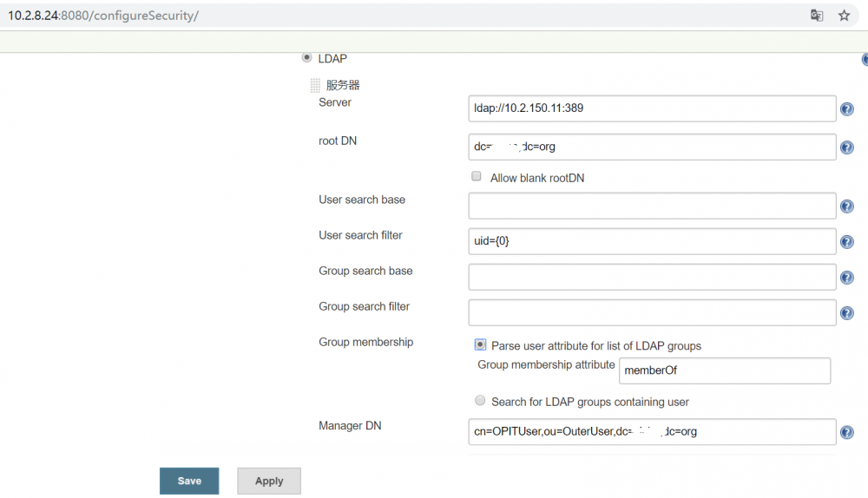
Task: Click the browser address bar URL
Action: click(x=103, y=16)
